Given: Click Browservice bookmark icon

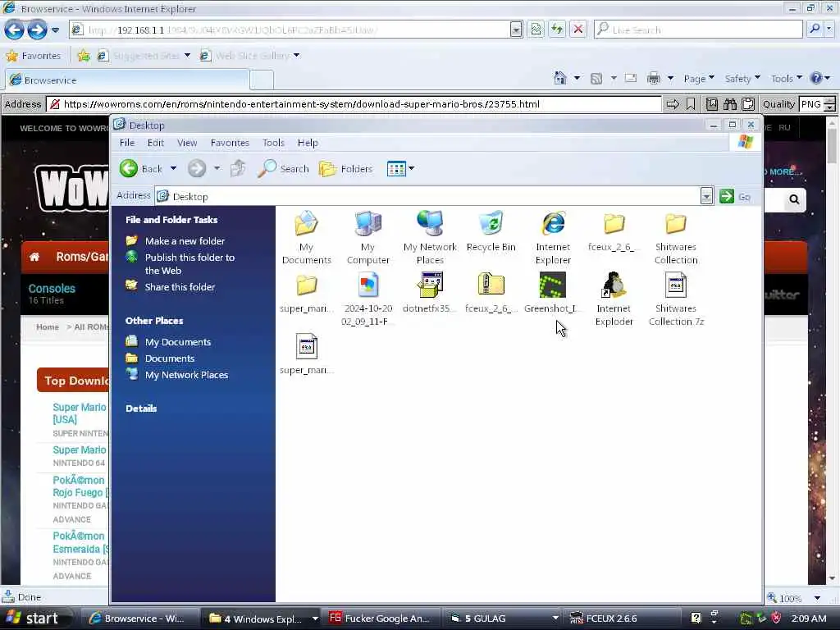Looking at the screenshot, I should 691,104.
